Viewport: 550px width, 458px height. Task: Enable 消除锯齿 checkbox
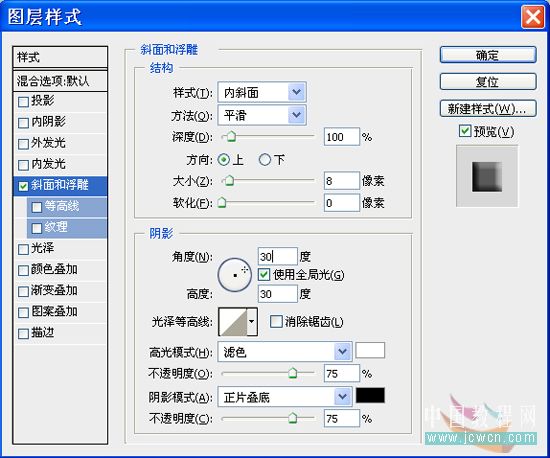276,321
